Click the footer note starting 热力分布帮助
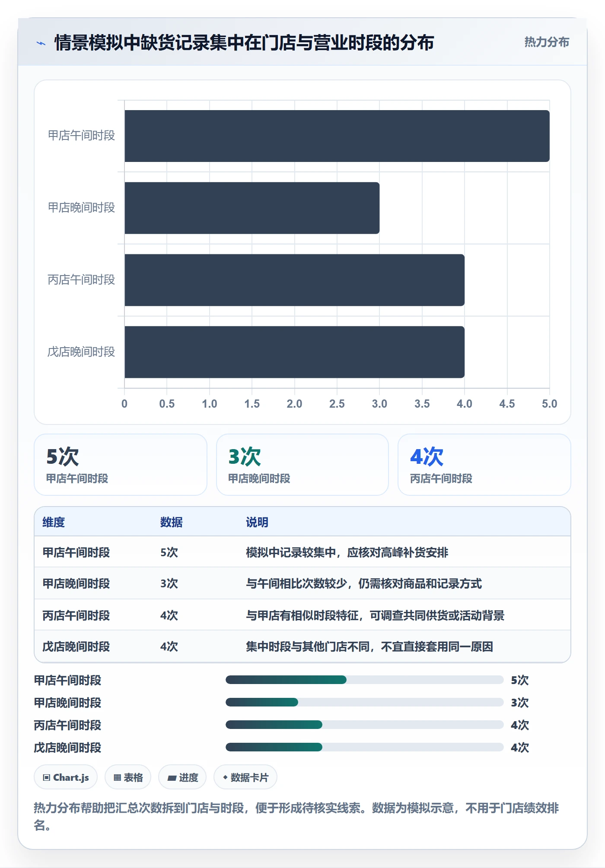Screen dimensions: 605x868 point(296,816)
